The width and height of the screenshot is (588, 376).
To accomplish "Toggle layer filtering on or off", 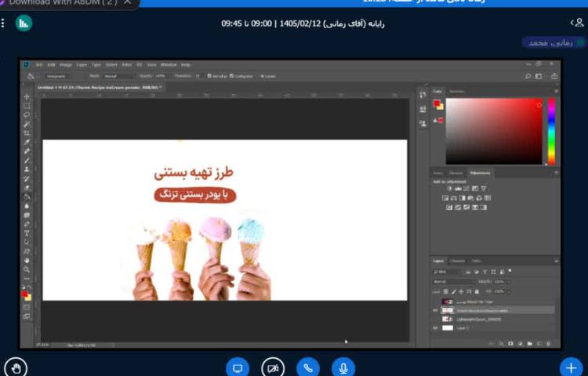I will pyautogui.click(x=510, y=270).
